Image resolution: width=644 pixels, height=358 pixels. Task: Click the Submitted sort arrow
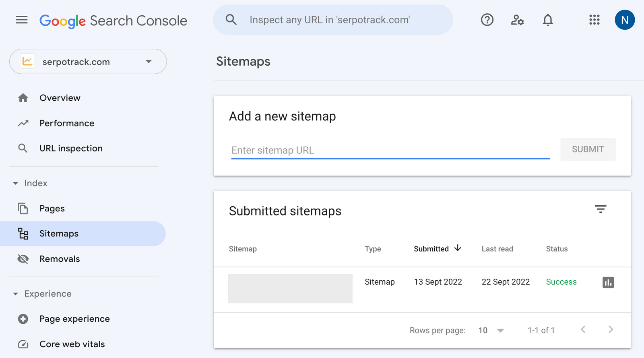458,248
